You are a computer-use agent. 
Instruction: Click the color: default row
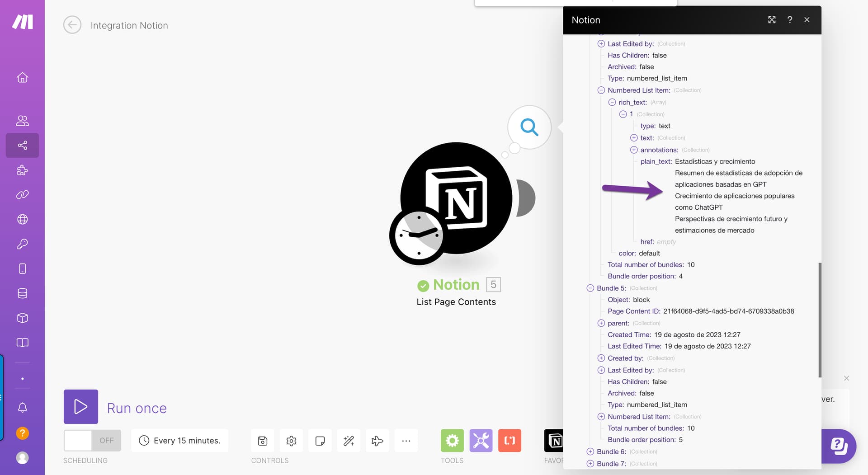tap(639, 253)
